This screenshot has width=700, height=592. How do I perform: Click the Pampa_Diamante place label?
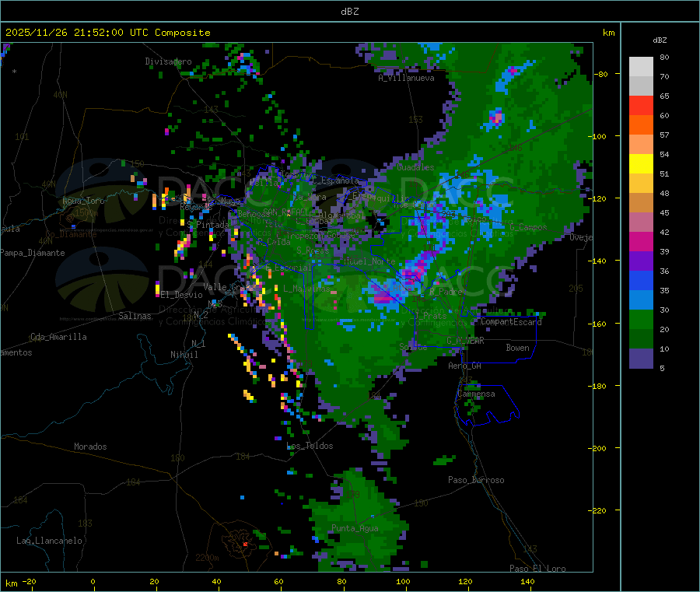tap(33, 253)
